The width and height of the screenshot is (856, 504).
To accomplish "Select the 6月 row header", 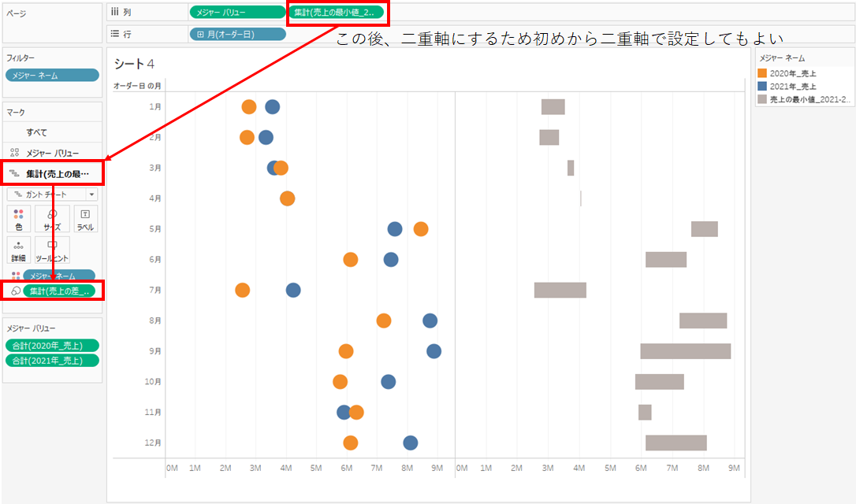I will 155,260.
